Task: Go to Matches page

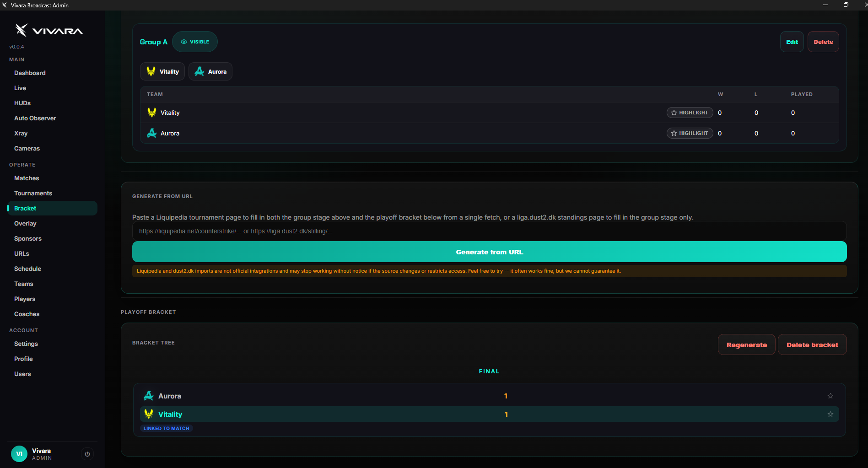Action: 52,178
